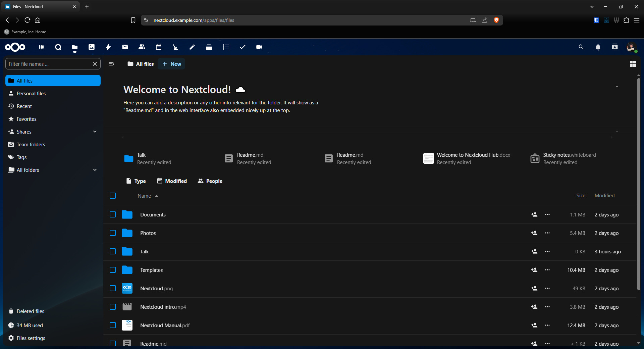
Task: Expand the All folders tree
Action: [95, 170]
